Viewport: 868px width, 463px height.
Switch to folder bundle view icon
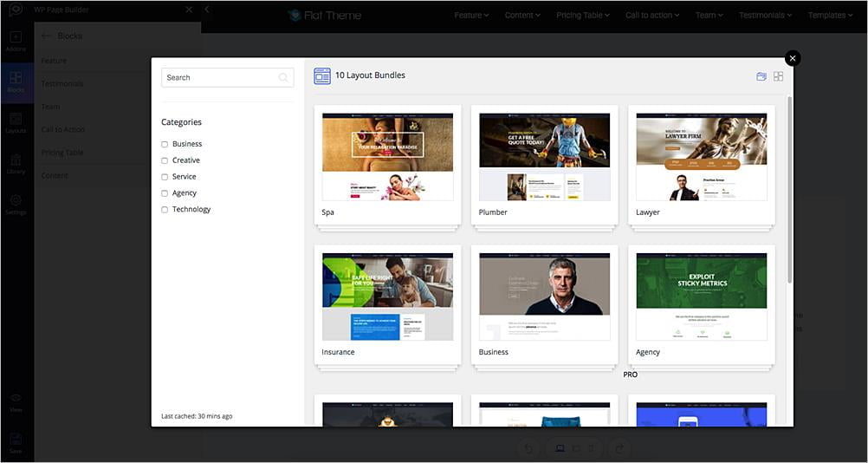[761, 76]
